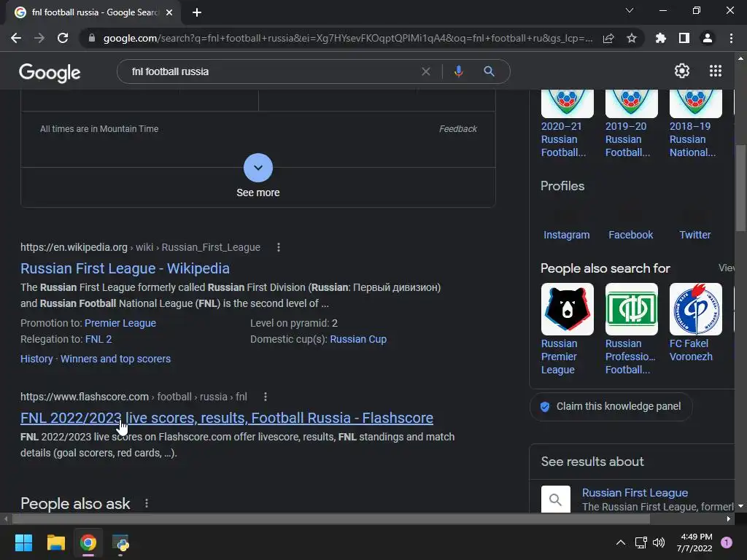Viewport: 747px width, 560px height.
Task: Bookmark this page with the star icon
Action: [x=632, y=38]
